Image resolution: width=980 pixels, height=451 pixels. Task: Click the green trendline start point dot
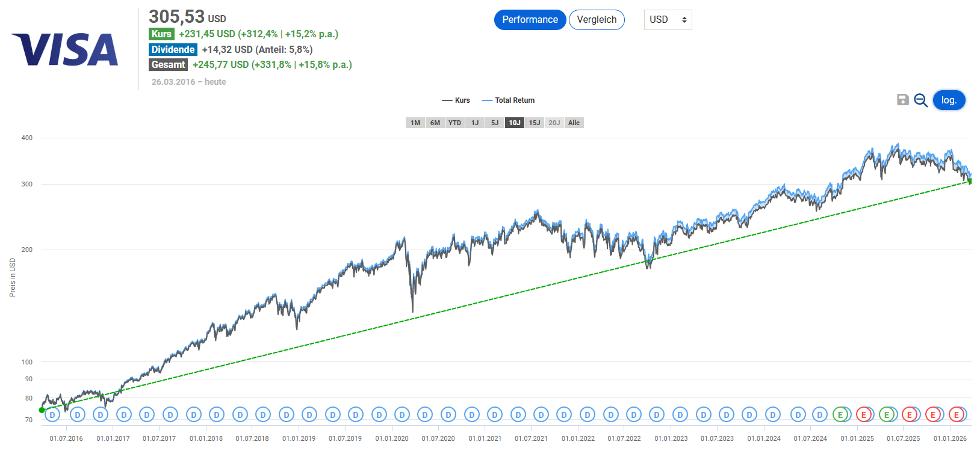tap(42, 410)
